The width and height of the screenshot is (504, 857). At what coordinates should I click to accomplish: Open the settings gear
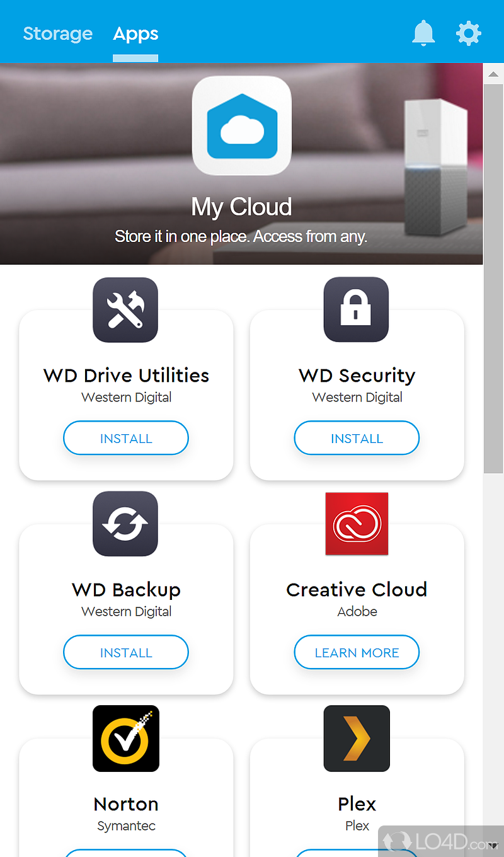point(469,33)
